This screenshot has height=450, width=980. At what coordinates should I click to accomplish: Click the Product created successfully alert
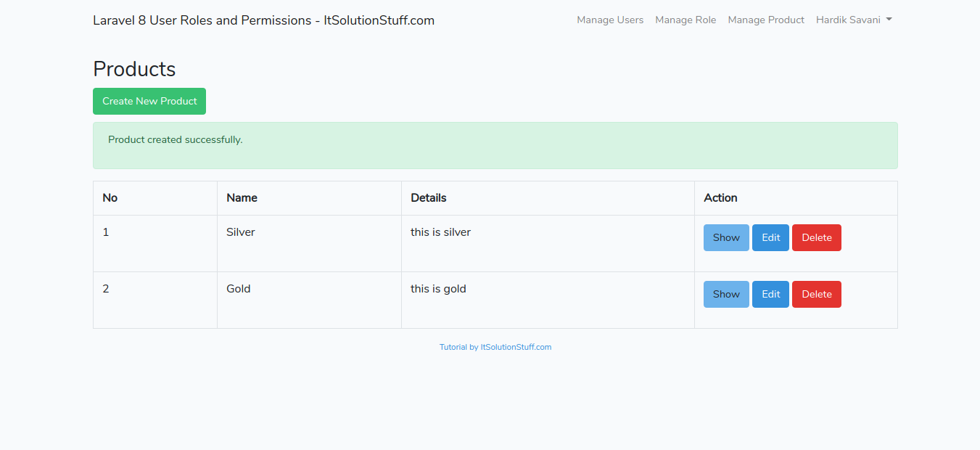pyautogui.click(x=495, y=145)
